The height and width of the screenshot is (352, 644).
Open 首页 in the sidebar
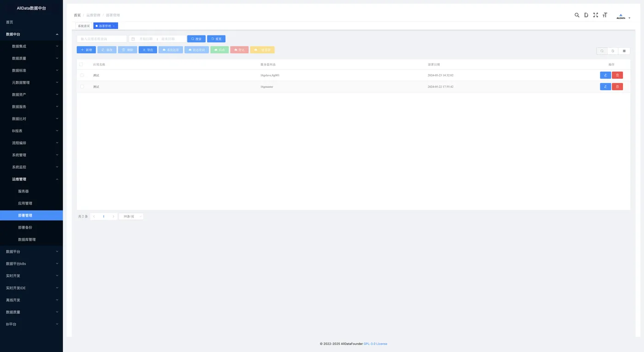tap(31, 22)
